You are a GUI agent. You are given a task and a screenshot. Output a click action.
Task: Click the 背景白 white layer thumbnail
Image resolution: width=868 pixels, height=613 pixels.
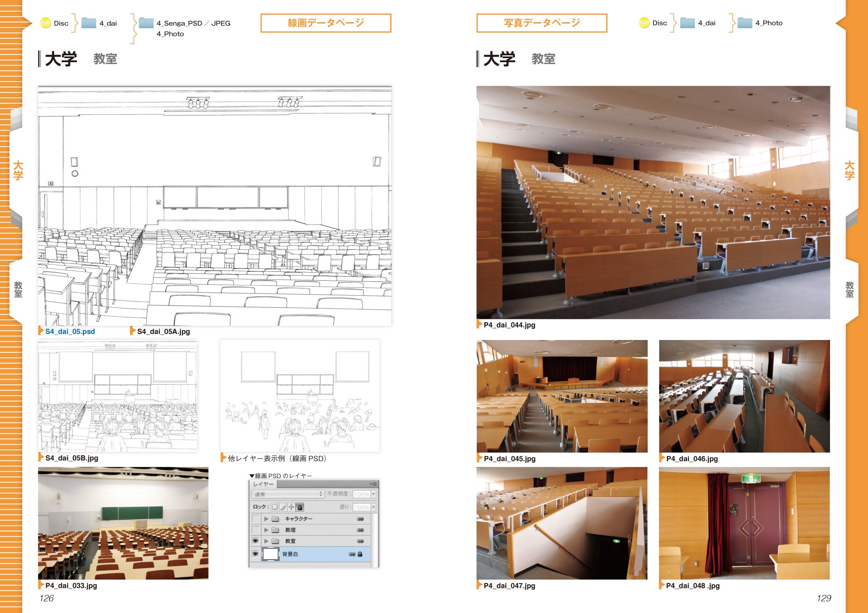point(270,554)
